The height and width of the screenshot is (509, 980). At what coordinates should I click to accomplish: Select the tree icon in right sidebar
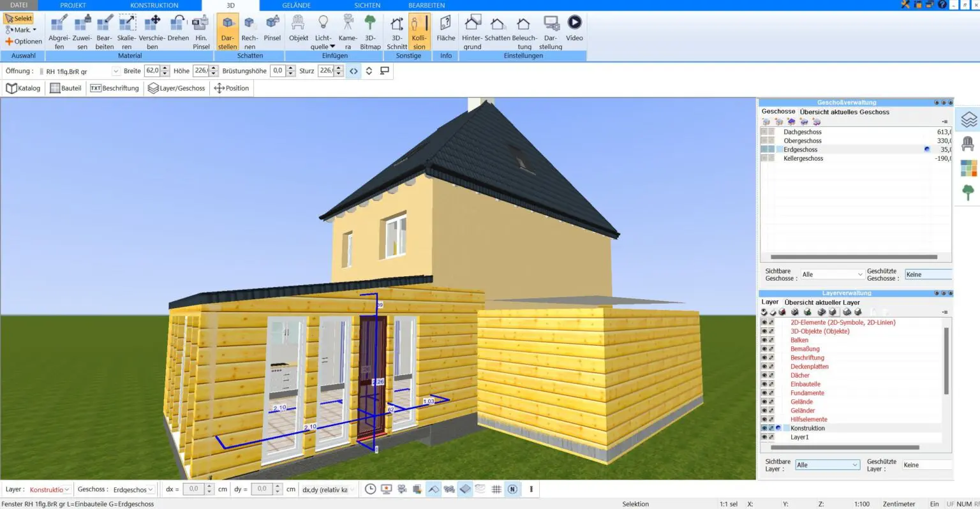[968, 192]
